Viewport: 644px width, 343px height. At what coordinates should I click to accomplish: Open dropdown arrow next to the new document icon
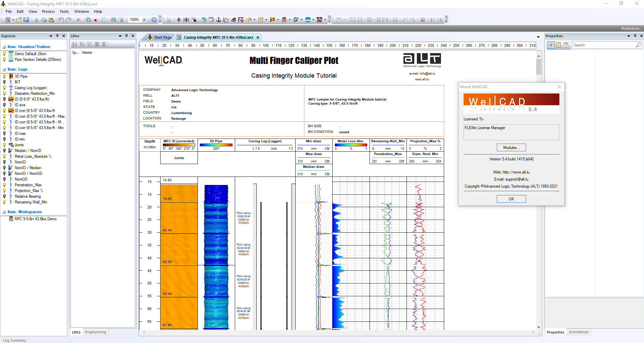tap(13, 20)
